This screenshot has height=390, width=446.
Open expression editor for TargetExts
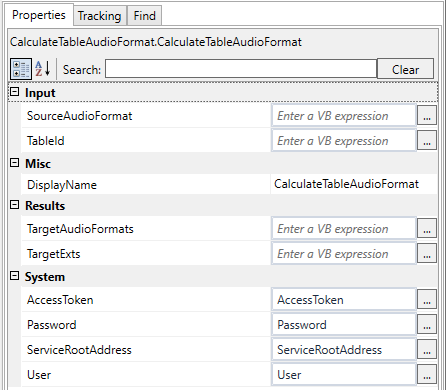click(427, 254)
